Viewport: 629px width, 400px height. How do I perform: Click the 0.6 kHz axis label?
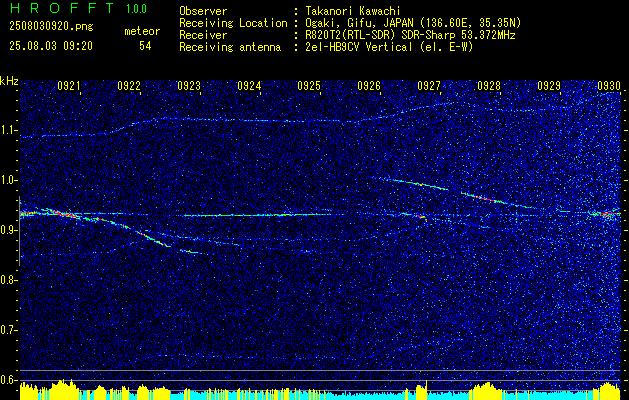coord(7,380)
